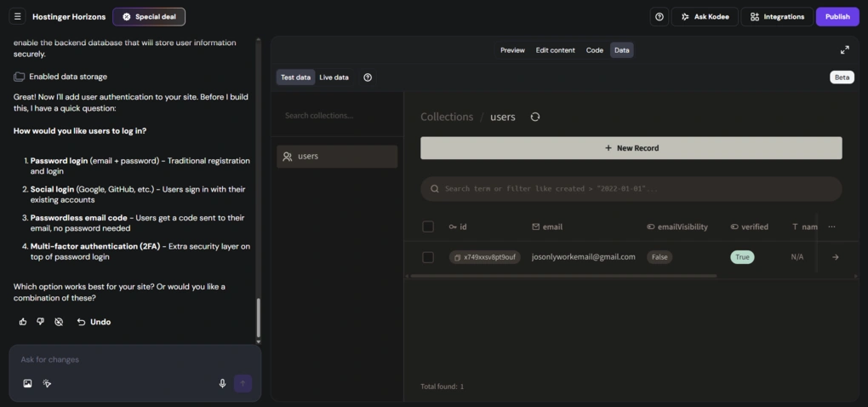Open the column options three-dot menu

click(x=831, y=226)
